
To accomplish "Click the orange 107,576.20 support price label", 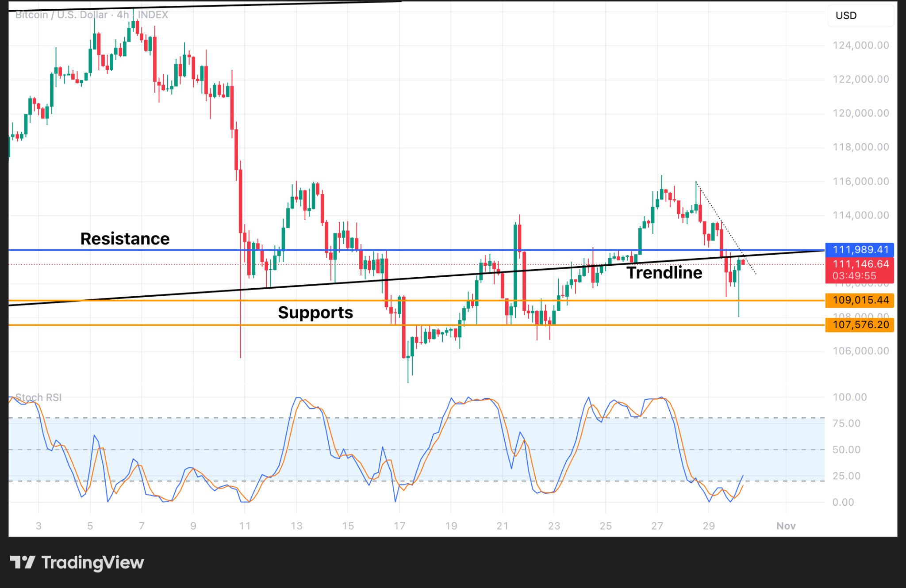I will tap(860, 325).
